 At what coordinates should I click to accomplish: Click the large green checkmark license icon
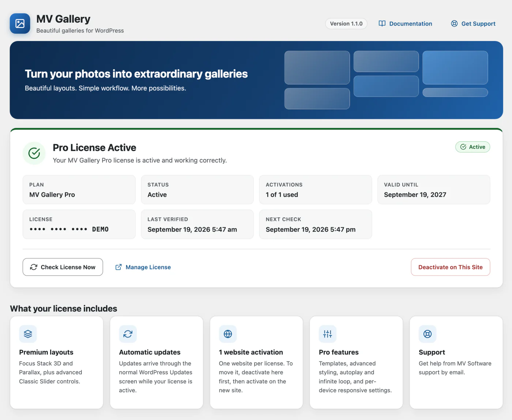pyautogui.click(x=34, y=153)
